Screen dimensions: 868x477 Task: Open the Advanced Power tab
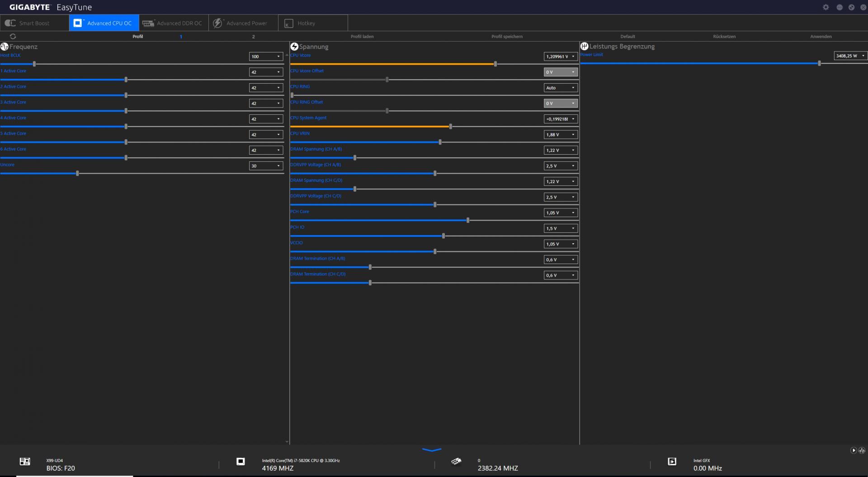pos(243,23)
